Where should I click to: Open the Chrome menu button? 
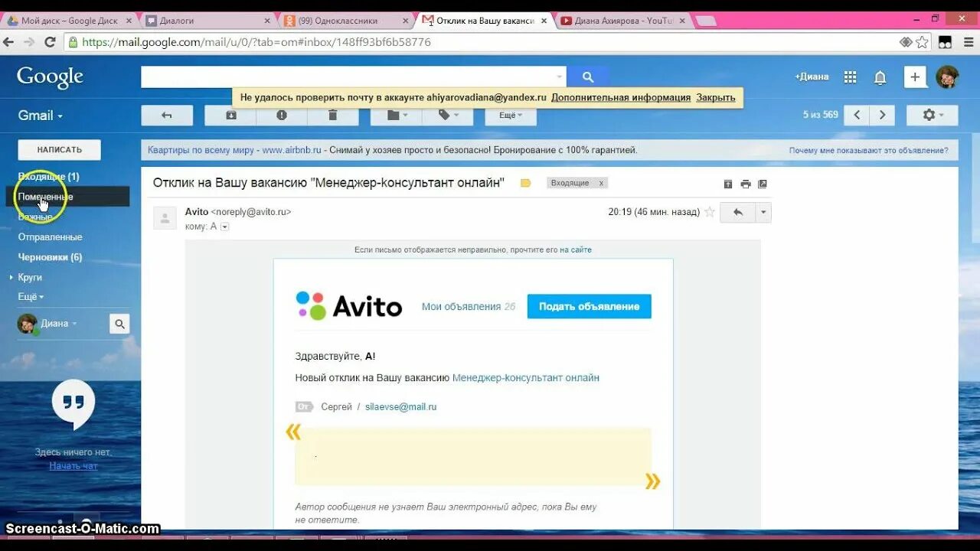(x=967, y=42)
